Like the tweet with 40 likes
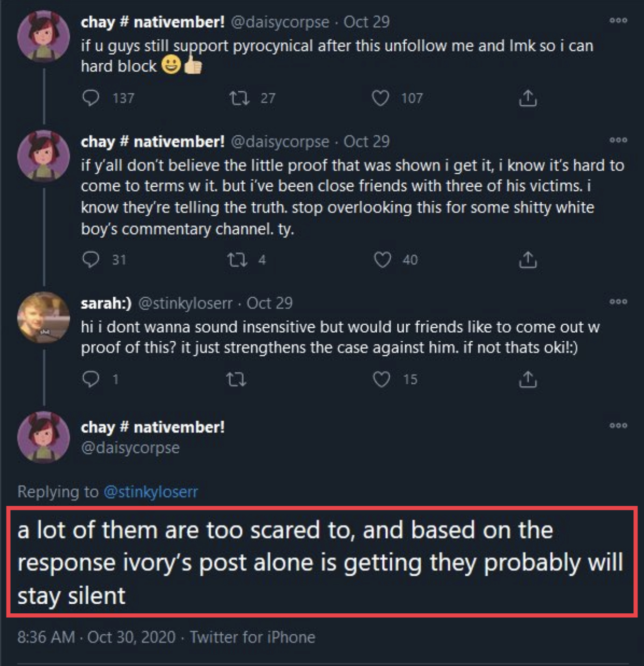This screenshot has width=644, height=666. [382, 259]
